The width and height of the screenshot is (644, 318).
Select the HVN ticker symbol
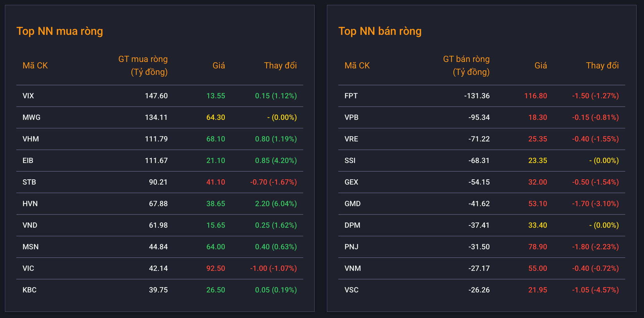tap(30, 203)
